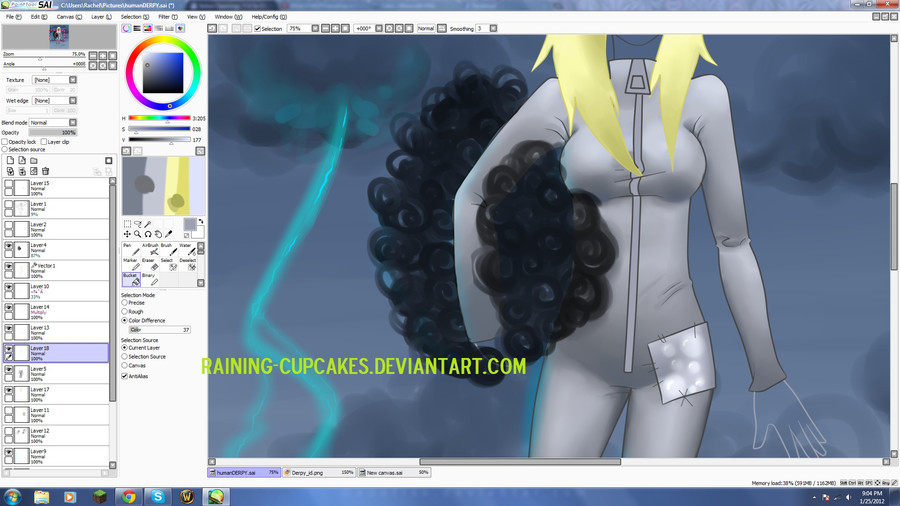Image resolution: width=900 pixels, height=506 pixels.
Task: Set selection source to Current Layer
Action: [125, 348]
